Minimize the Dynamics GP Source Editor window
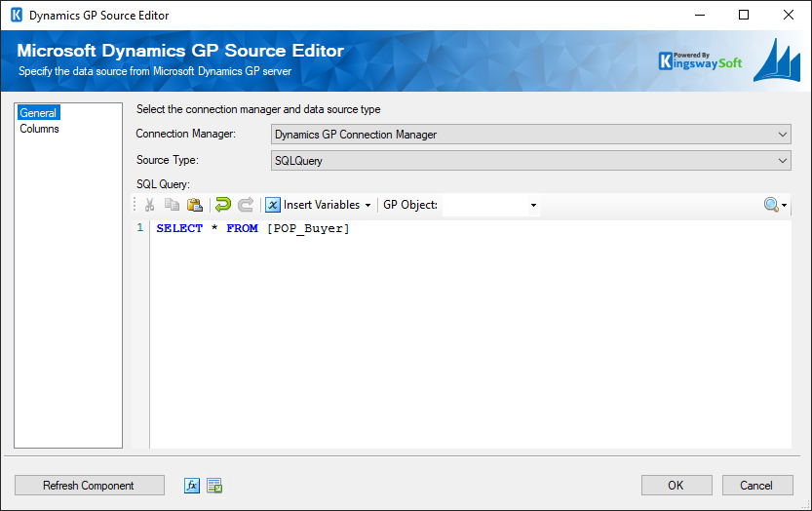Screen dimensions: 812x511 (700, 15)
